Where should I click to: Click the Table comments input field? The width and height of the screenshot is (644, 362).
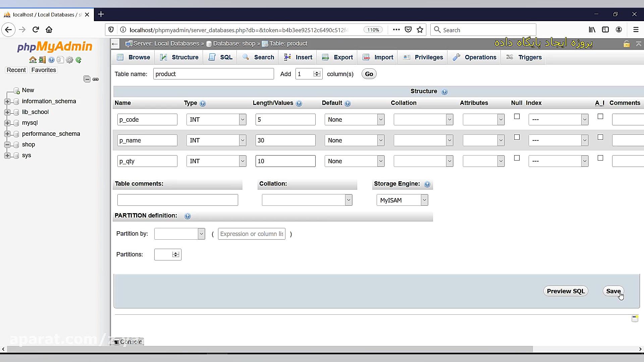(x=177, y=200)
